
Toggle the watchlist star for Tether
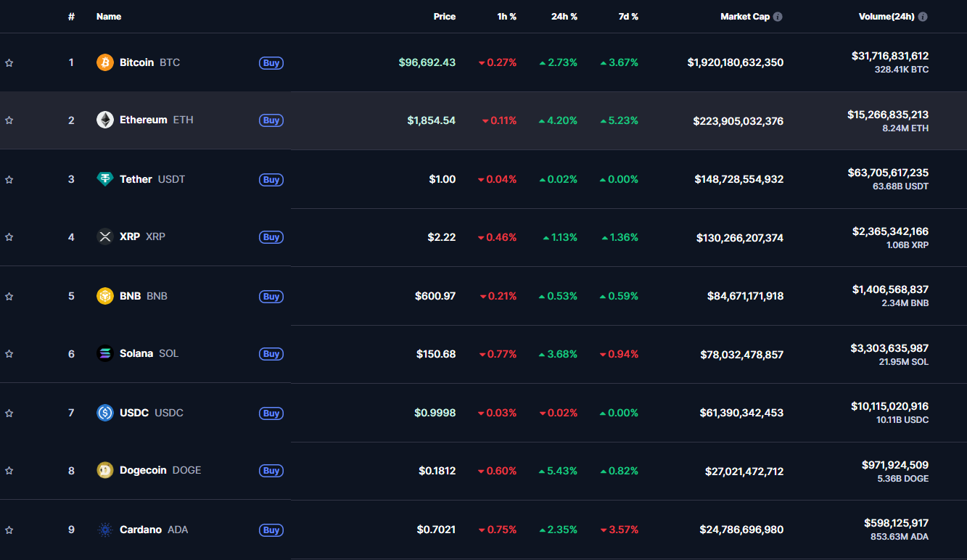9,180
